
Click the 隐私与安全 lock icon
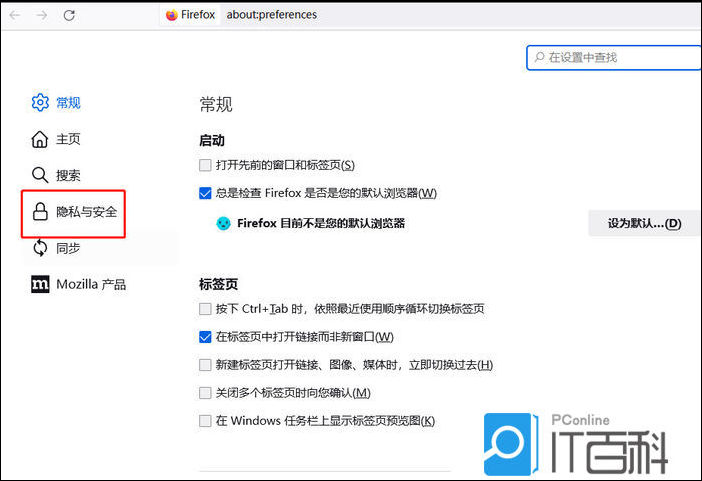[x=40, y=211]
